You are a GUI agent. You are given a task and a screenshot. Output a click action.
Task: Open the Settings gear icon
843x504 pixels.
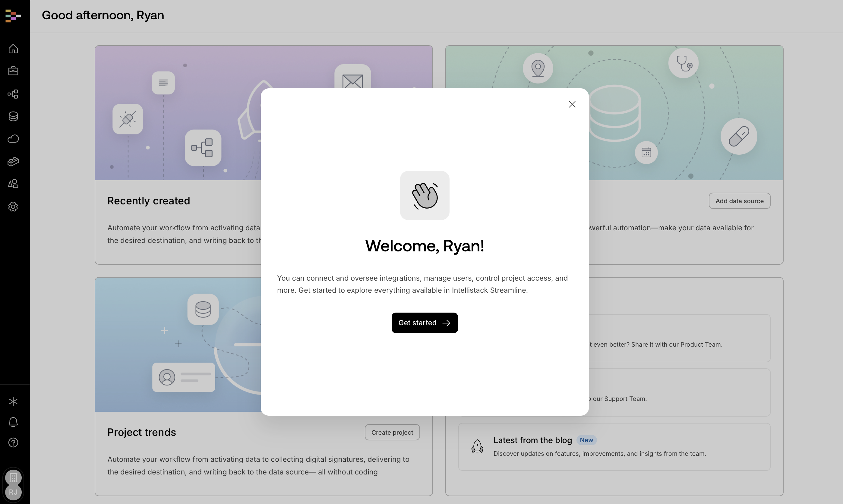point(13,207)
